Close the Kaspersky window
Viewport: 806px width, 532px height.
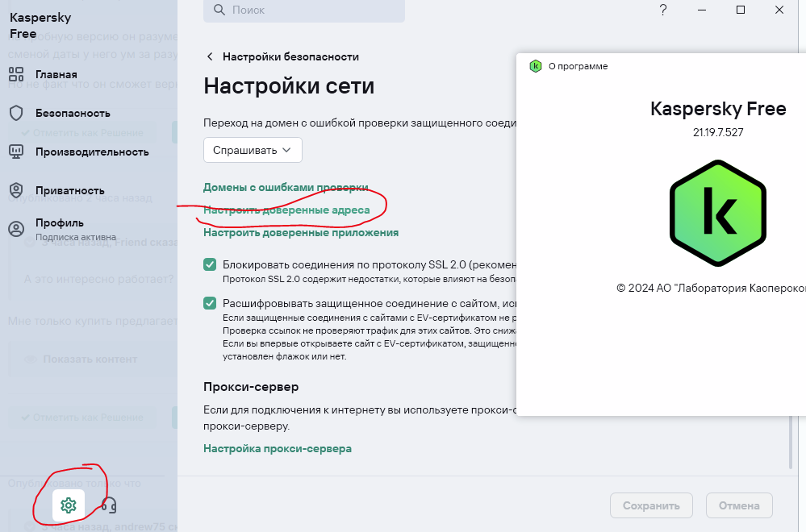[x=779, y=10]
